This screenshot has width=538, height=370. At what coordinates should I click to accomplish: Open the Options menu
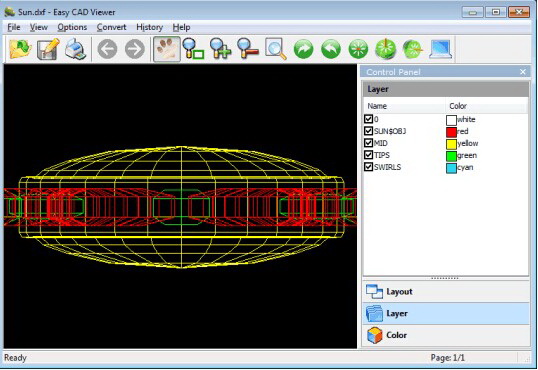pyautogui.click(x=72, y=27)
